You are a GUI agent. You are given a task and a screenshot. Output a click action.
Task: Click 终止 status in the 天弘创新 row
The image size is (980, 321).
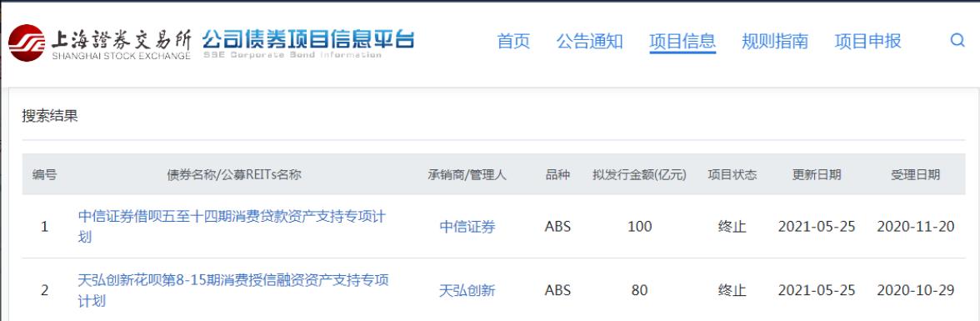click(x=732, y=290)
